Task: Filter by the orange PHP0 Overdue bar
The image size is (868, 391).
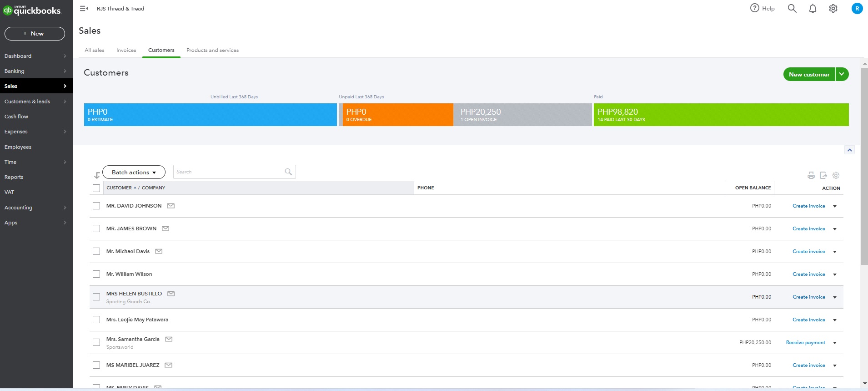Action: (398, 115)
